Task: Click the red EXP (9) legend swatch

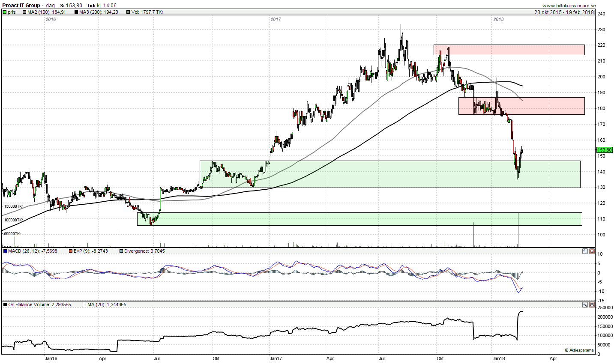Action: pos(71,251)
